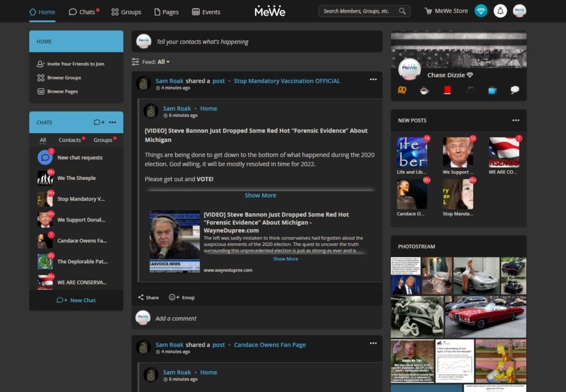Open the www.waynedupree.com link
The height and width of the screenshot is (392, 566).
pos(228,270)
